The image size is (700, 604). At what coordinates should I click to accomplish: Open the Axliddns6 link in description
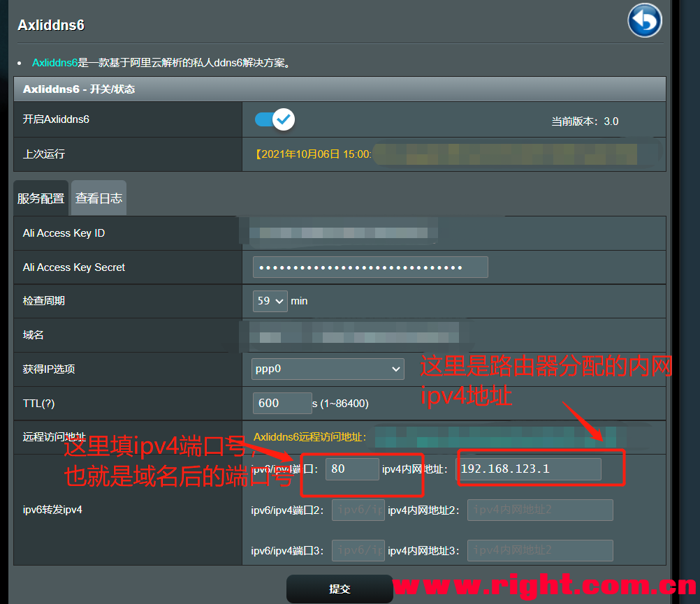click(x=55, y=63)
